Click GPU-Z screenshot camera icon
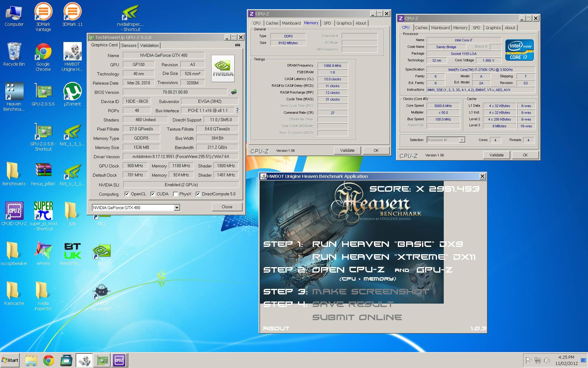Image resolution: width=588 pixels, height=368 pixels. (x=238, y=45)
